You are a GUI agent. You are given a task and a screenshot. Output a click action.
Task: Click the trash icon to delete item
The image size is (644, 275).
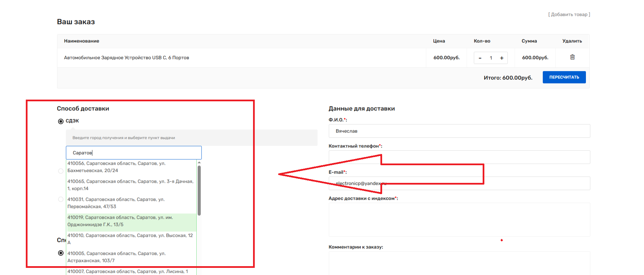[572, 57]
